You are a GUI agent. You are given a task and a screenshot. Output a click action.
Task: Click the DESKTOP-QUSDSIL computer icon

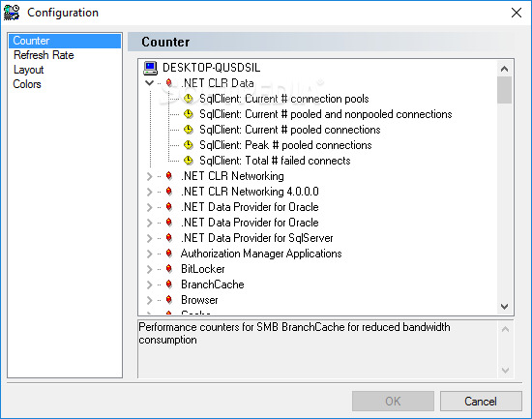pos(150,68)
